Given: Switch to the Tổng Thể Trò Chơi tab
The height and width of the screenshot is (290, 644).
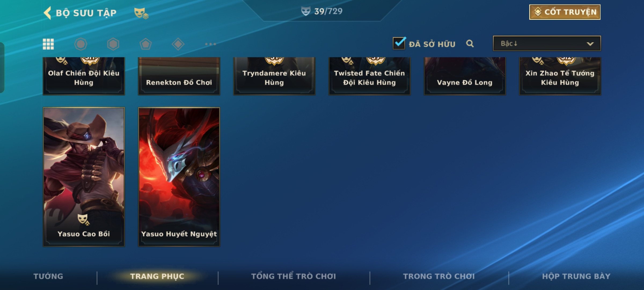Looking at the screenshot, I should (x=294, y=276).
